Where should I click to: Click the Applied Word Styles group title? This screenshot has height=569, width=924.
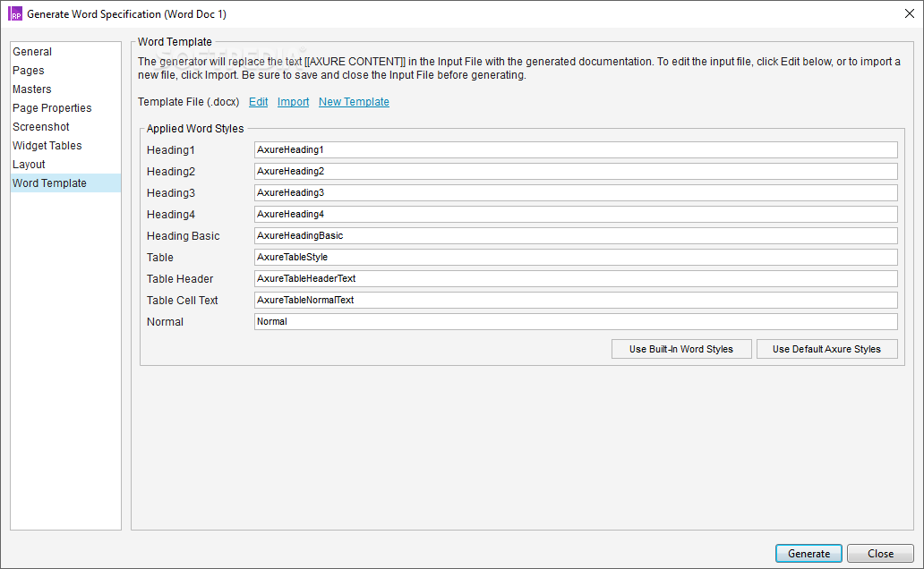click(x=195, y=129)
